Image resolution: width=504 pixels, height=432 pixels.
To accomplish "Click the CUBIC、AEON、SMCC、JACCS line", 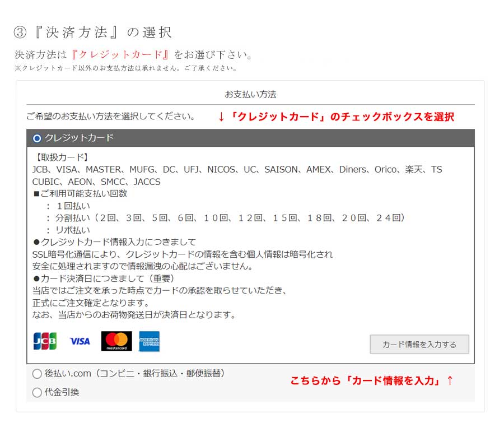I will [x=96, y=182].
